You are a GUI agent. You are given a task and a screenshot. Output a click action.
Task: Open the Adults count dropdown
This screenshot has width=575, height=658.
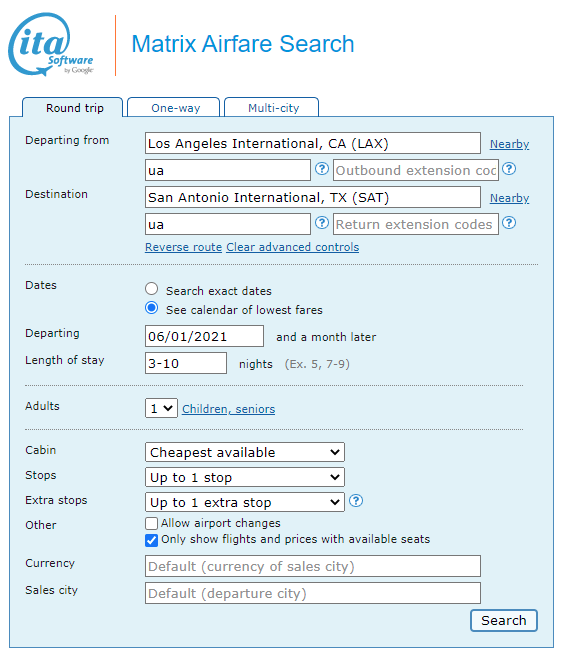(x=161, y=408)
